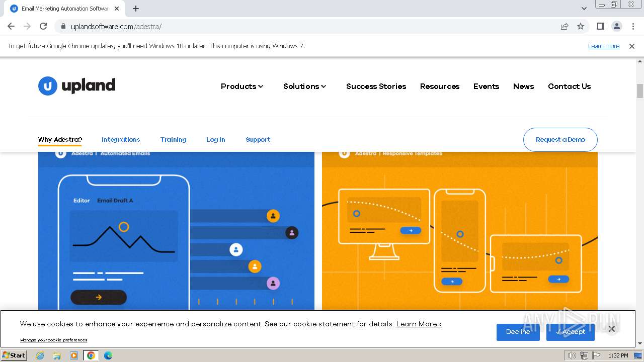Open Microsoft Edge from taskbar
This screenshot has width=644, height=362.
108,355
